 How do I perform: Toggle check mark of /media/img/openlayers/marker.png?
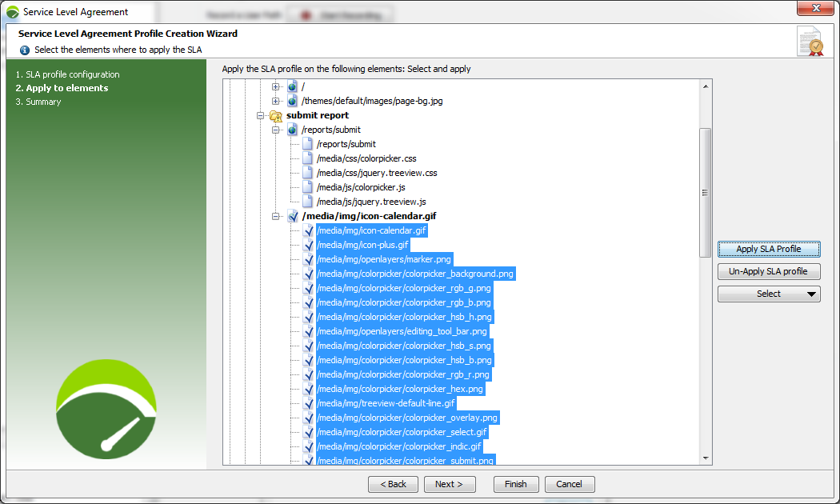point(308,260)
